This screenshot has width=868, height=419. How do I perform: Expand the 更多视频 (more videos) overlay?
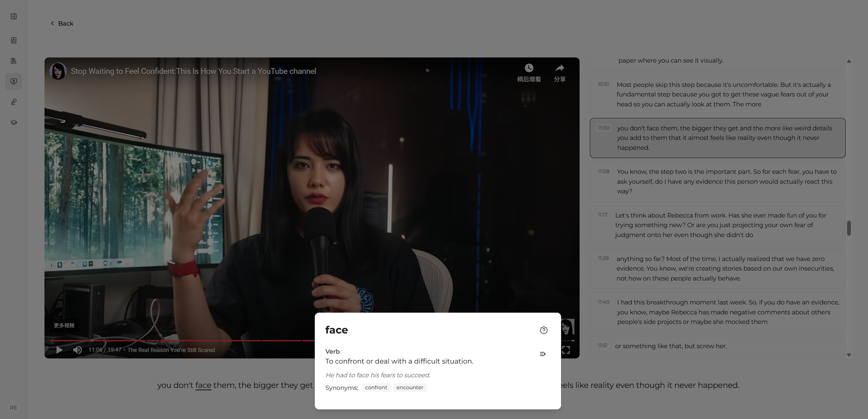(64, 325)
